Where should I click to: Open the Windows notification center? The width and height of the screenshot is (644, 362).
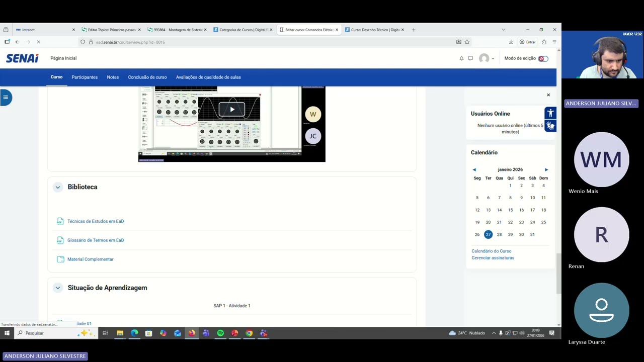pyautogui.click(x=552, y=333)
